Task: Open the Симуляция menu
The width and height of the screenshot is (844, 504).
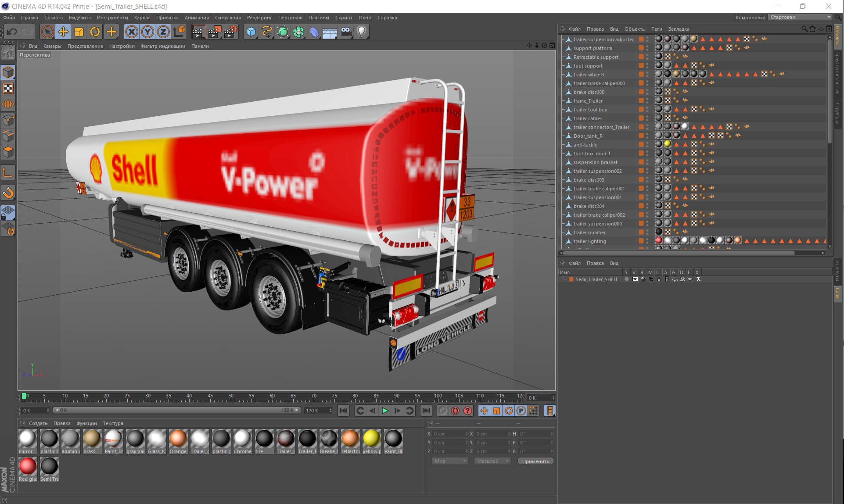Action: click(x=228, y=18)
